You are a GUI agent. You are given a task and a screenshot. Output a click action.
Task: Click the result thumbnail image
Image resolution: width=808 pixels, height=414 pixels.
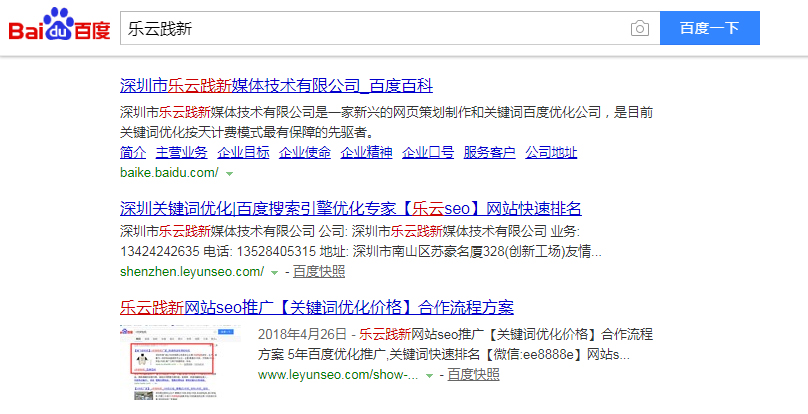tap(180, 362)
